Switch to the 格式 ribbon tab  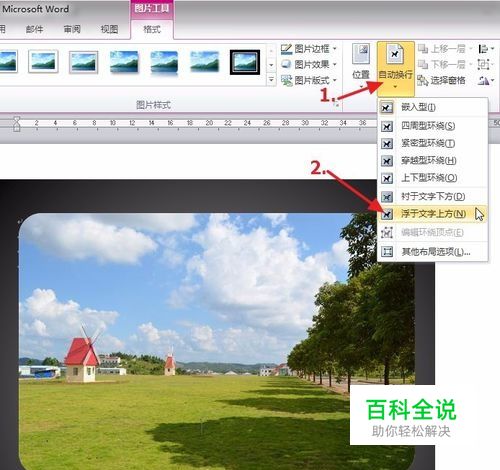coord(152,30)
